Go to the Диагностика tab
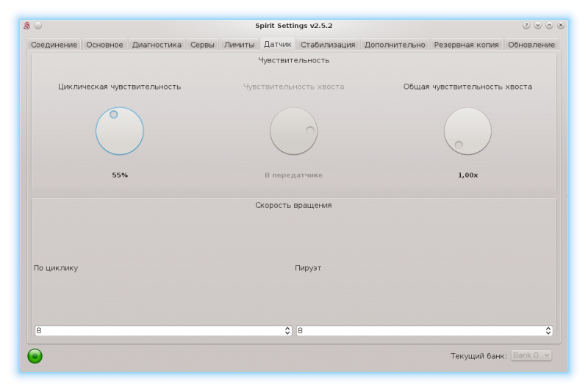 [157, 45]
